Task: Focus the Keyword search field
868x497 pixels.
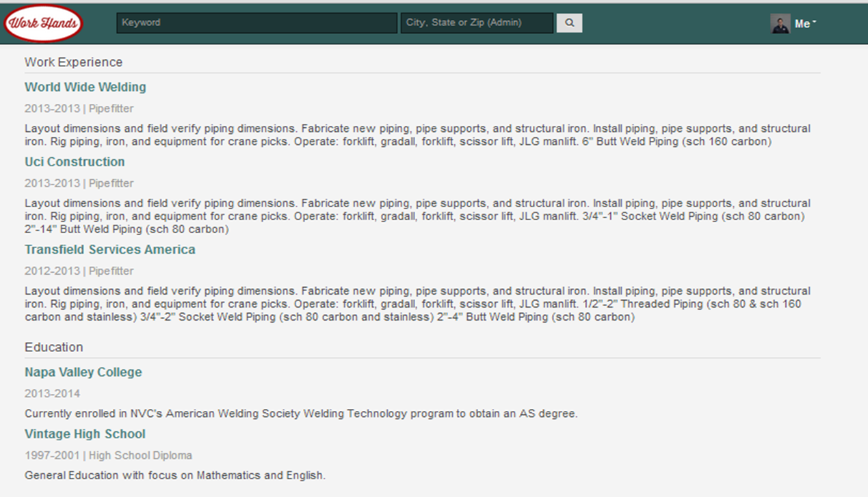Action: (257, 23)
